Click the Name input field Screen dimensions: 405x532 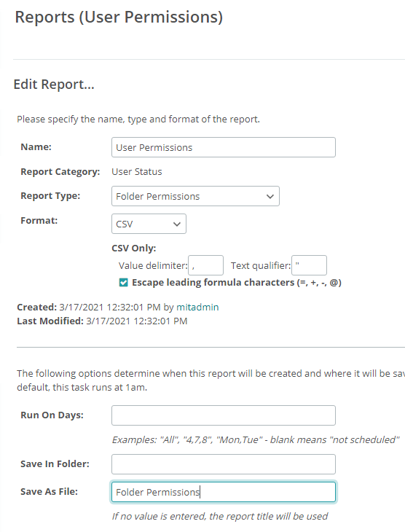(x=223, y=147)
